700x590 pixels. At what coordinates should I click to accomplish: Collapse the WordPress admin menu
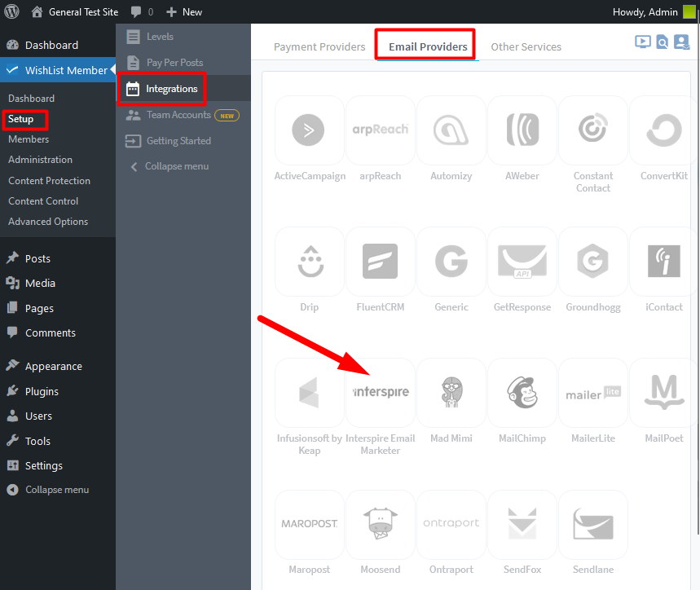tap(58, 490)
